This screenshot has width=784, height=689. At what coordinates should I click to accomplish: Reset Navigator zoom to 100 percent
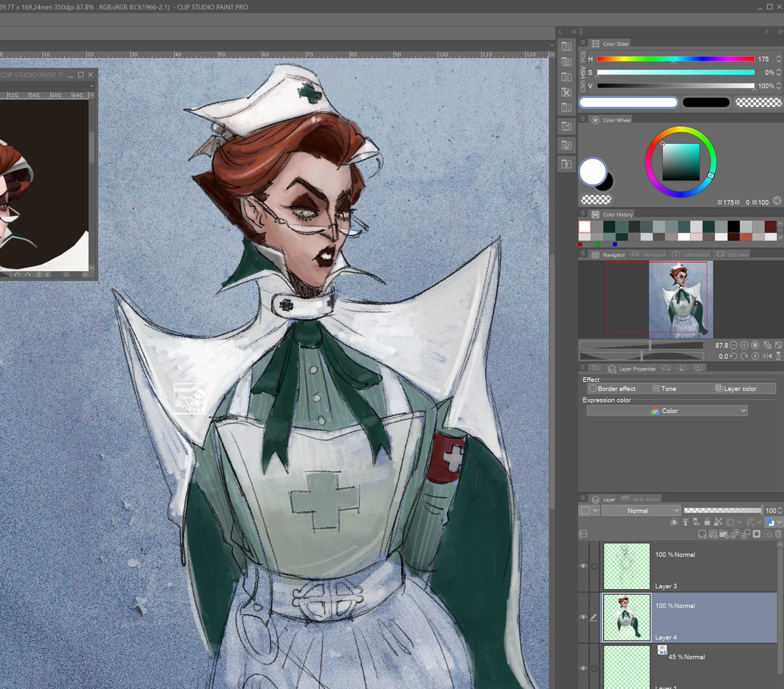click(x=755, y=345)
